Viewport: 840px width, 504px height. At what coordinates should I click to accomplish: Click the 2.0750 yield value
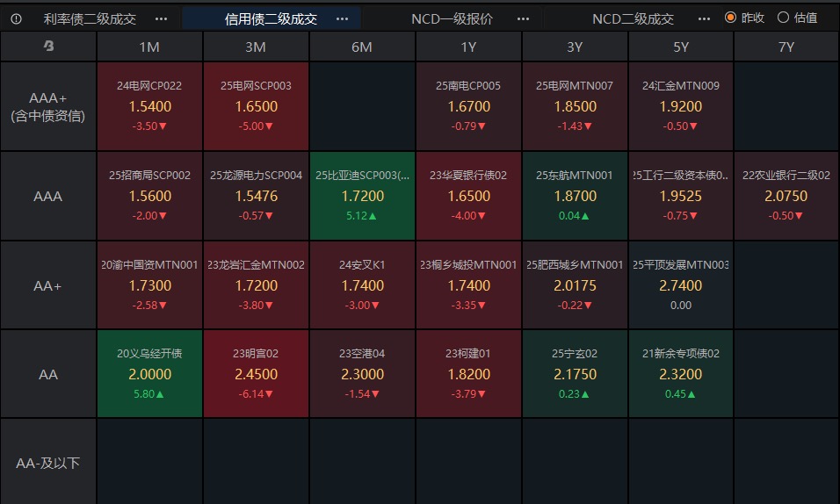[x=786, y=196]
